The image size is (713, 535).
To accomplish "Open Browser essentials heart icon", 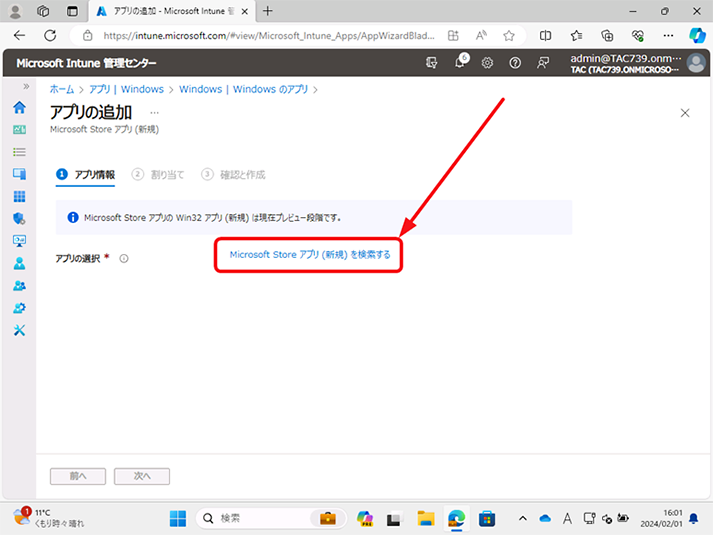I will click(x=638, y=35).
